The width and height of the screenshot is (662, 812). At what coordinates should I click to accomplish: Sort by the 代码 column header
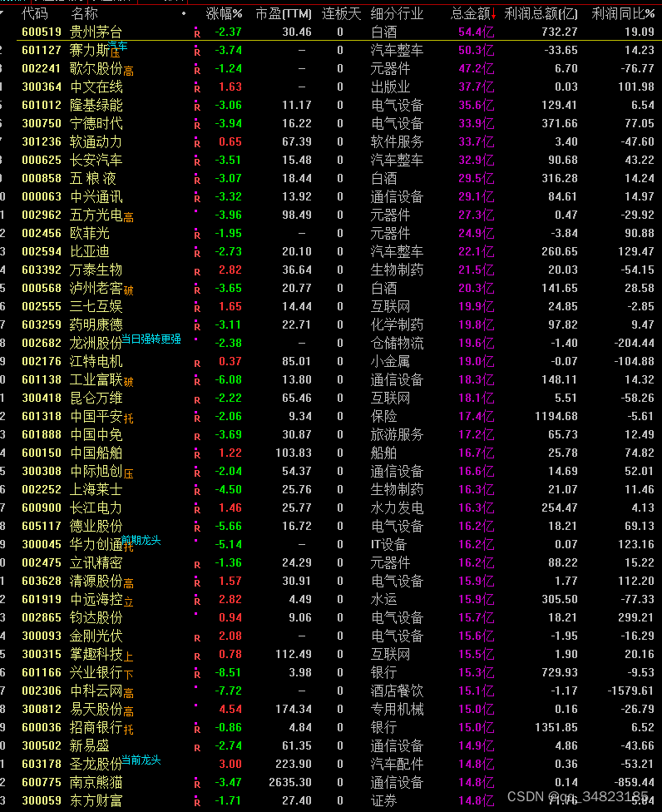tap(35, 13)
